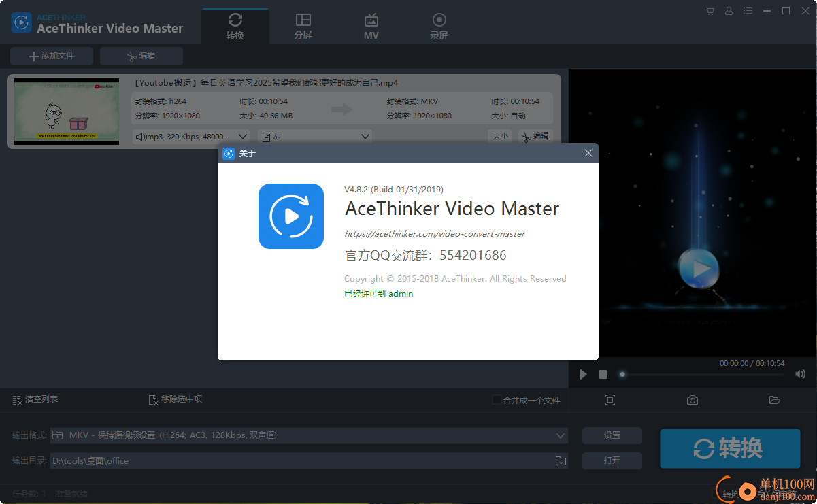Click the 编辑 edit toolbar button
This screenshot has height=504, width=817.
[x=141, y=56]
